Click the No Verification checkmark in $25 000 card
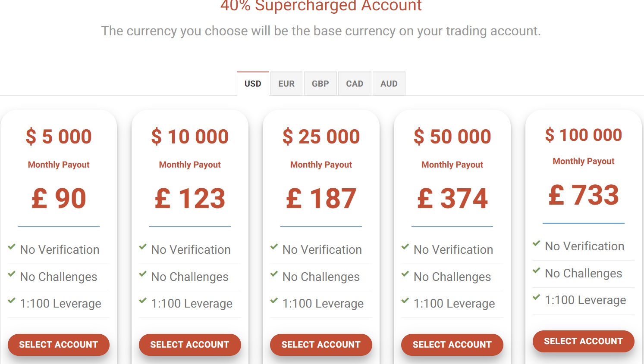The height and width of the screenshot is (364, 644). 274,247
